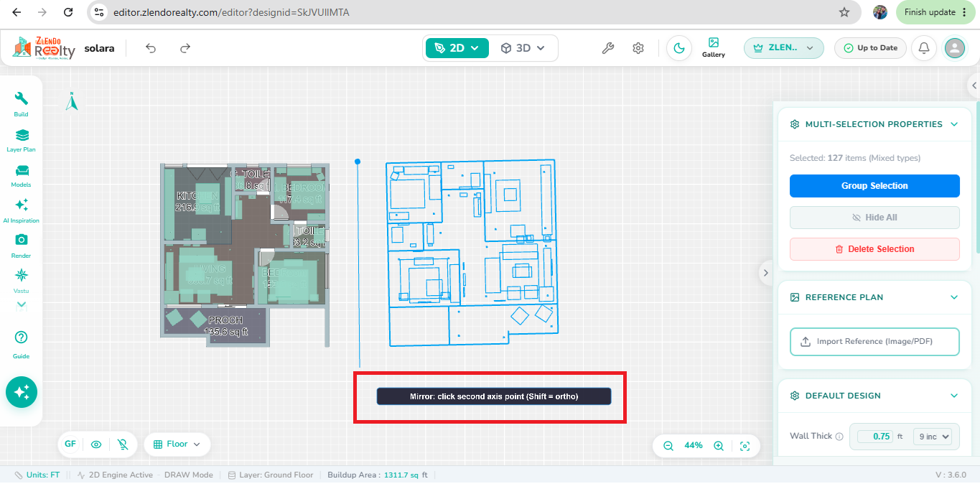Open the Gallery
980x489 pixels.
713,47
